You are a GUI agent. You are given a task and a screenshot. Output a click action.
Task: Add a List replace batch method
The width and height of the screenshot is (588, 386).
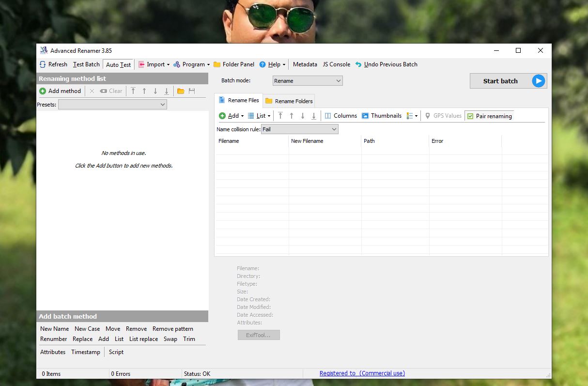click(x=144, y=339)
